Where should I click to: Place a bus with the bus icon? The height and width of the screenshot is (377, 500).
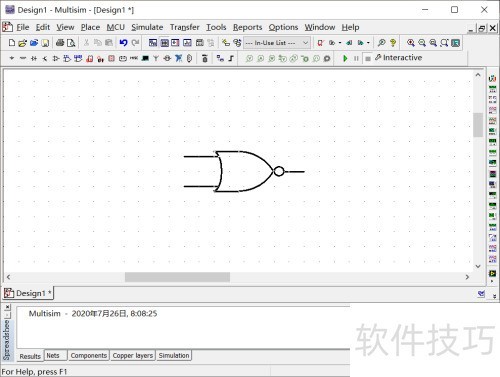click(231, 58)
